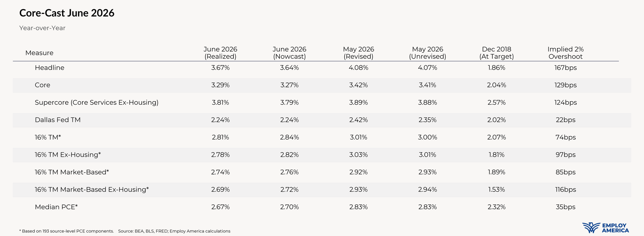Click the 16% TM Market-Based* label

(72, 172)
